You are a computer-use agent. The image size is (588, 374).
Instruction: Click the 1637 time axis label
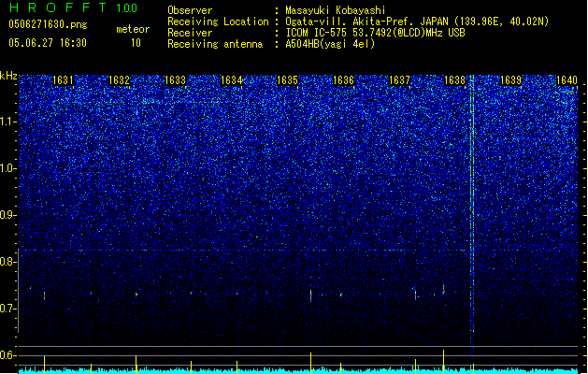(x=400, y=80)
